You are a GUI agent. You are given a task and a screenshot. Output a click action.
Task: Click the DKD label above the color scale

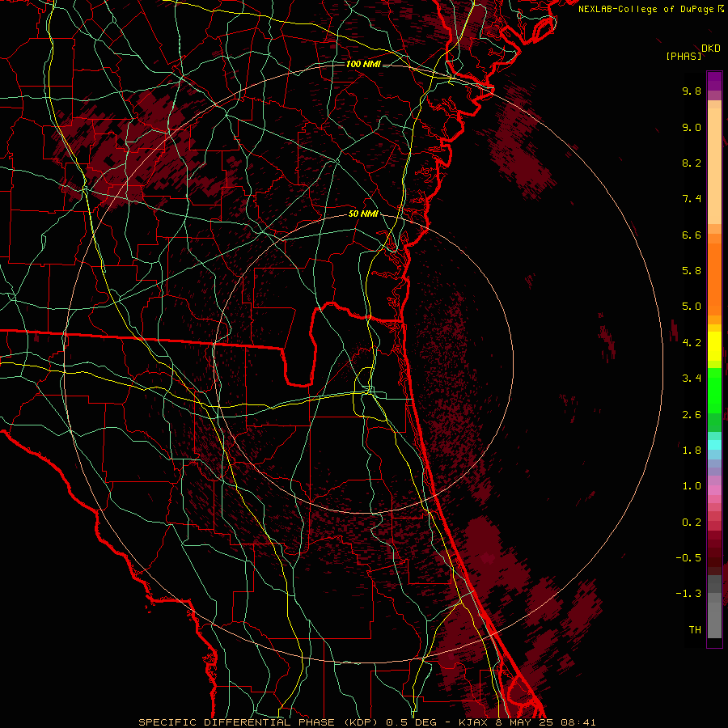pyautogui.click(x=711, y=49)
